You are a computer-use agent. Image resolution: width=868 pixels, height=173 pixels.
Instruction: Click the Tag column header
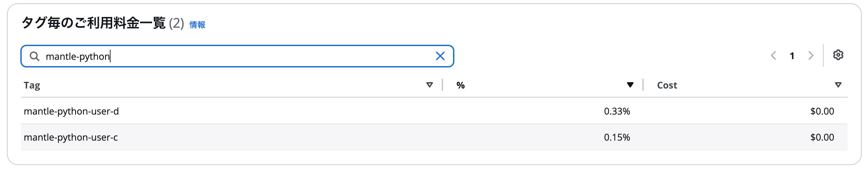[x=32, y=85]
